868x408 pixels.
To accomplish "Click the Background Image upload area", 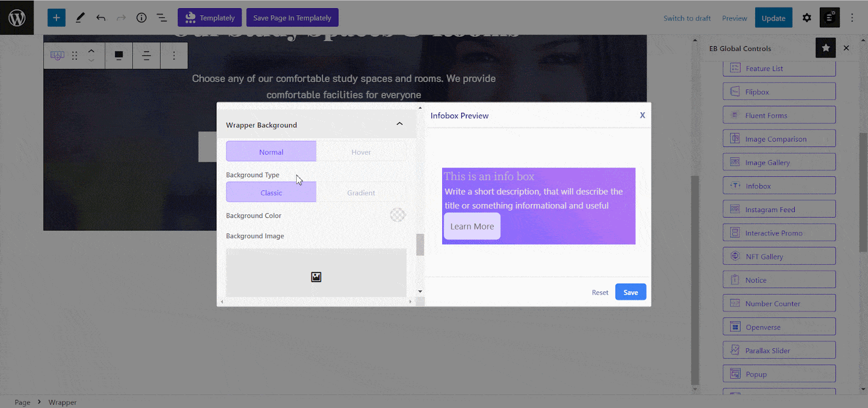I will [x=316, y=273].
